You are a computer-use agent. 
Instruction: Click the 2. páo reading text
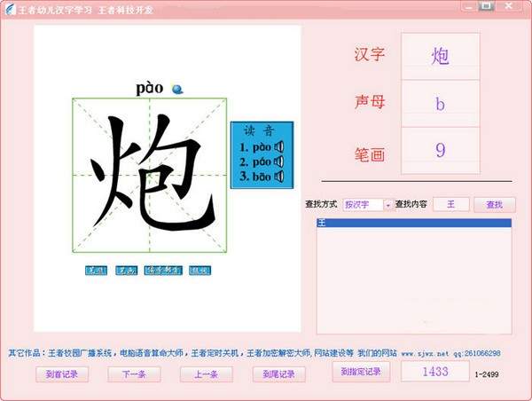pos(255,162)
